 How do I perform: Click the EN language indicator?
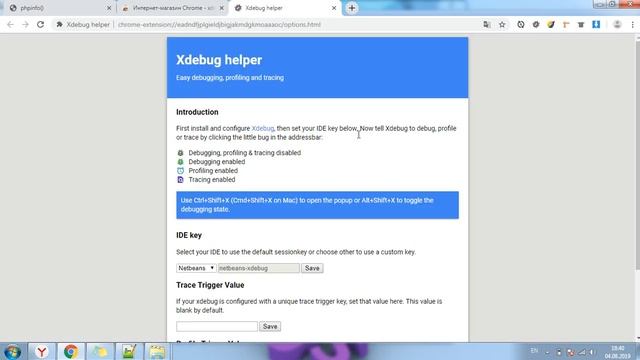(534, 351)
